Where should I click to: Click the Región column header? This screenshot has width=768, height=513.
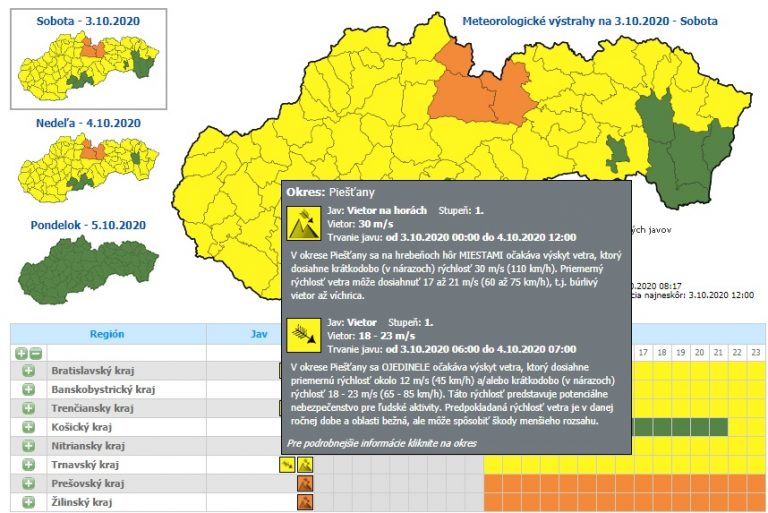pyautogui.click(x=108, y=333)
